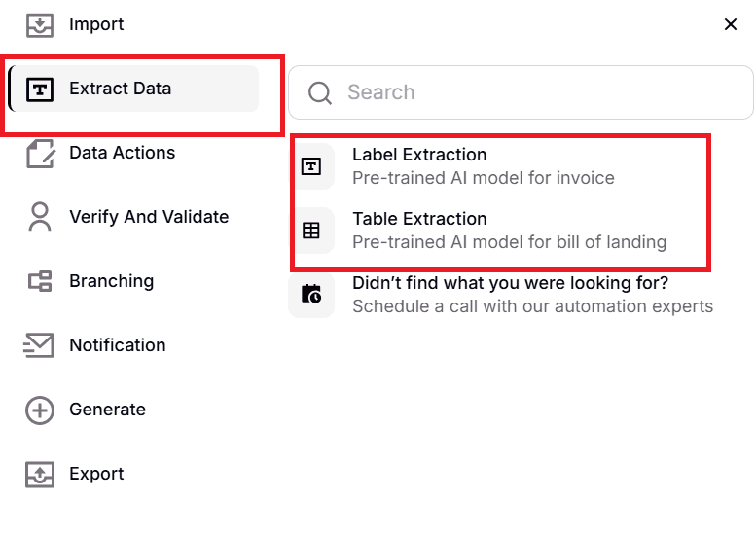Open the Data Actions menu label
The width and height of the screenshot is (756, 535).
[x=123, y=153]
